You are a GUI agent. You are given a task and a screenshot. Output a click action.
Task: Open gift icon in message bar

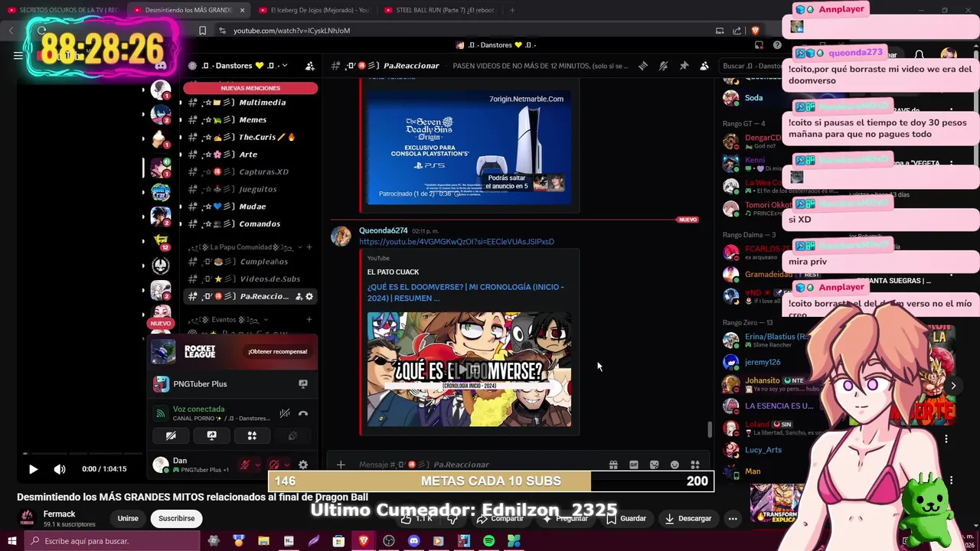click(x=613, y=465)
